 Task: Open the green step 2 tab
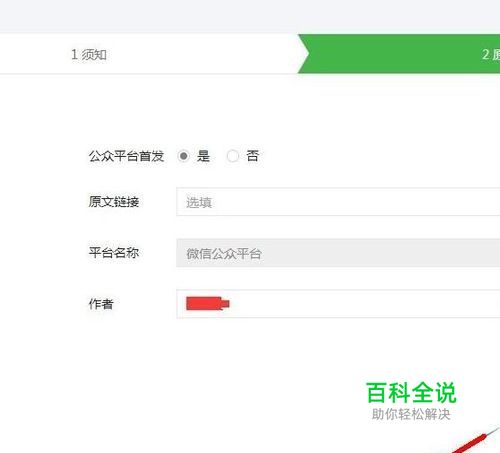(402, 54)
